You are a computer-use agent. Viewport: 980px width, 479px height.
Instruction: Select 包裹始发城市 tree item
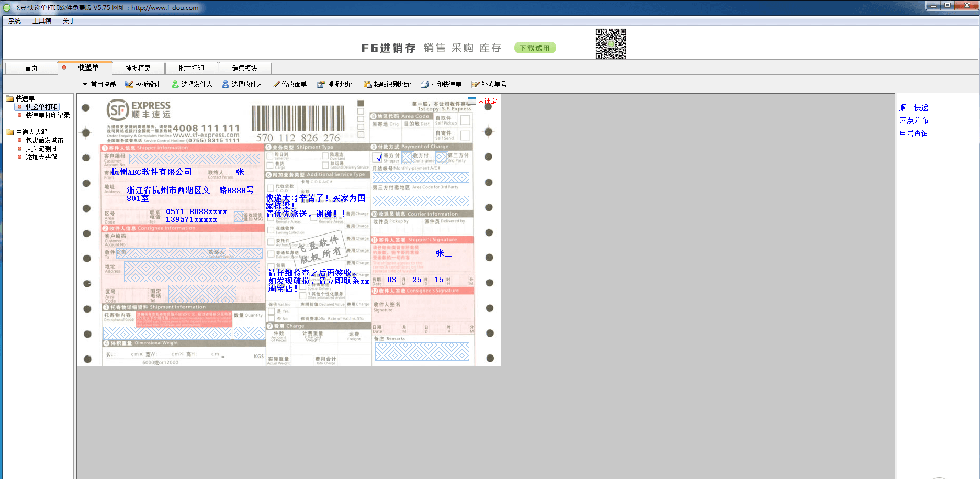coord(44,140)
